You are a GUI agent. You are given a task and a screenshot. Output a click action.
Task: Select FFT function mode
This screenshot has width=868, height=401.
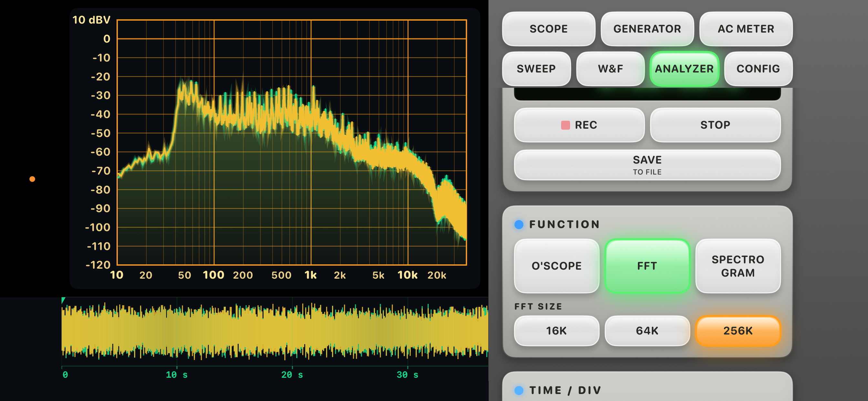[647, 266]
